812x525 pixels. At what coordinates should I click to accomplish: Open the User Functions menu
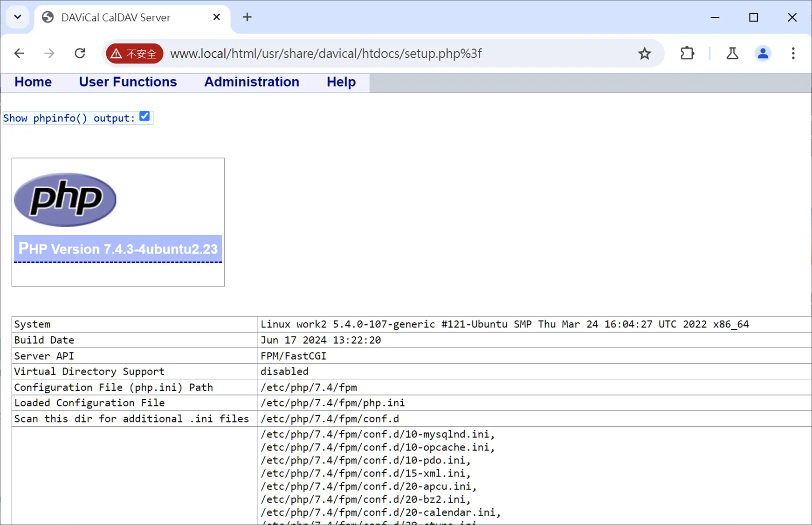coord(128,82)
